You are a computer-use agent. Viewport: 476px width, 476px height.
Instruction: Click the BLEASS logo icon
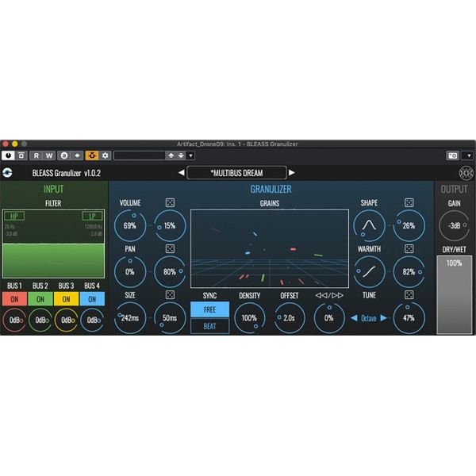click(8, 173)
